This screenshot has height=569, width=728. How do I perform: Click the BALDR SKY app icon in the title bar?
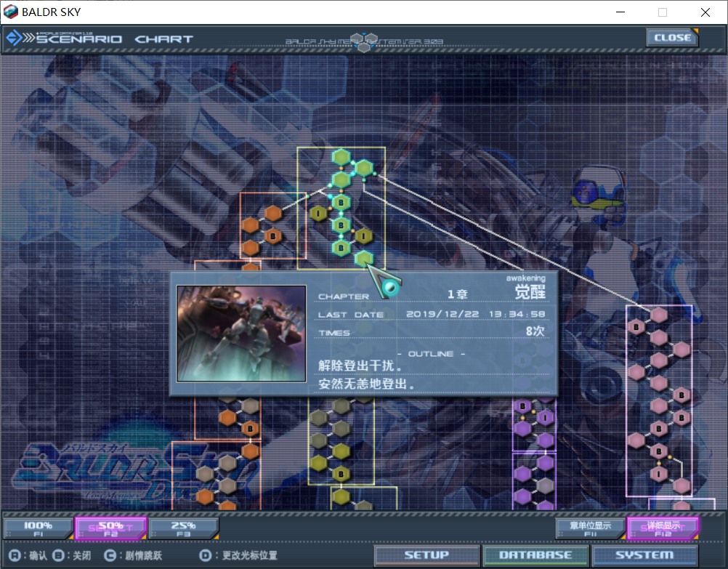10,12
